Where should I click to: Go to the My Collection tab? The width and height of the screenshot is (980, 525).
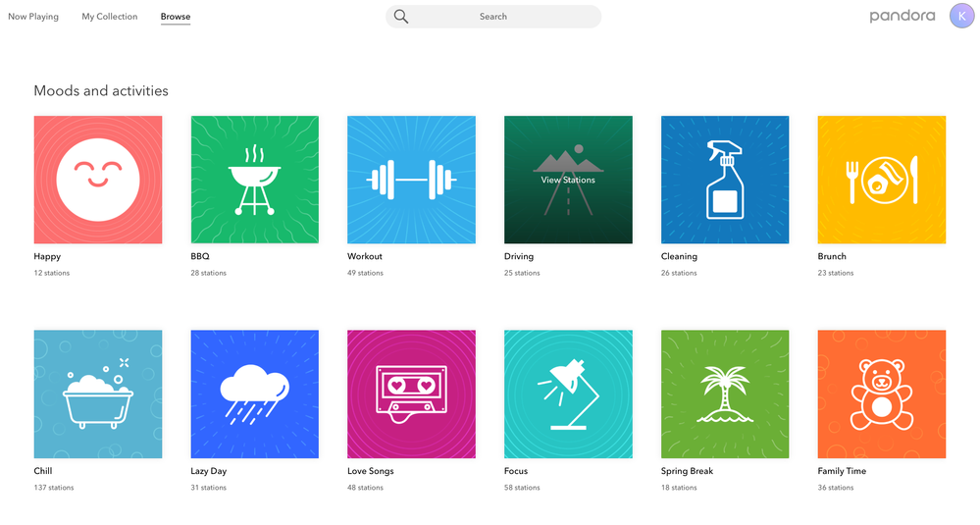click(110, 17)
